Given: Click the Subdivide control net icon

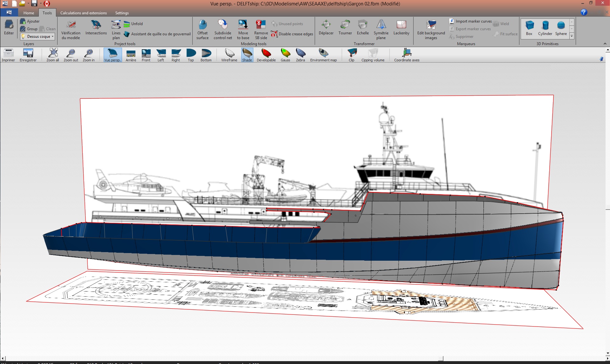Looking at the screenshot, I should pyautogui.click(x=223, y=25).
